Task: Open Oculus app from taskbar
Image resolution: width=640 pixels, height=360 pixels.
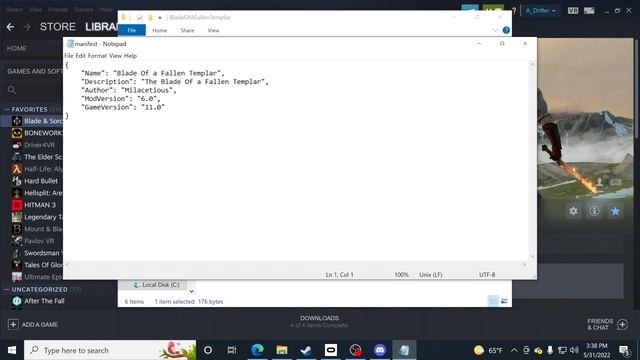Action: [331, 350]
